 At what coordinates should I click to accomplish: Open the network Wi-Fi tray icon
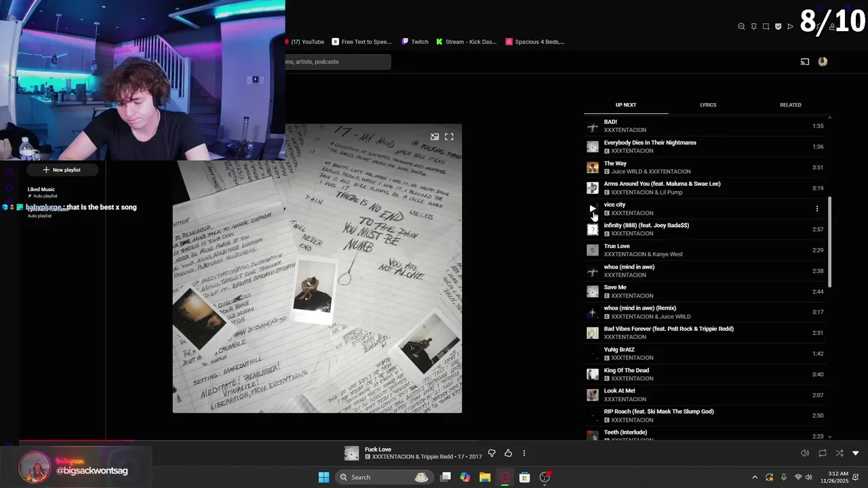pos(798,477)
